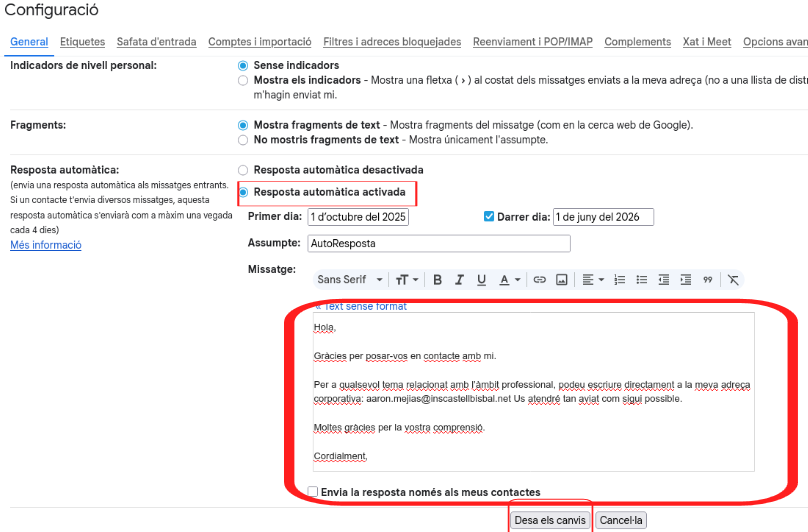The width and height of the screenshot is (808, 532).
Task: Open the 'Filtres i adreces bloquejades' tab
Action: point(392,42)
